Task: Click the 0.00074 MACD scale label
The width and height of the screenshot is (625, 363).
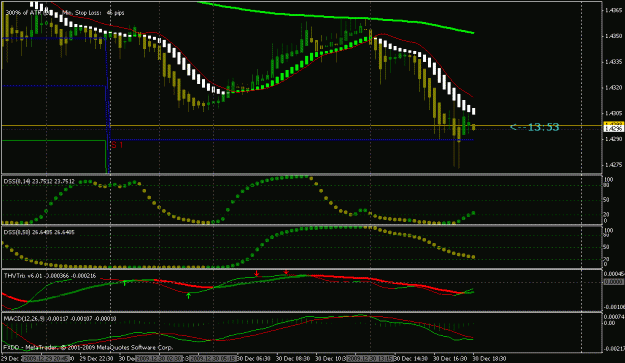Action: tap(613, 316)
